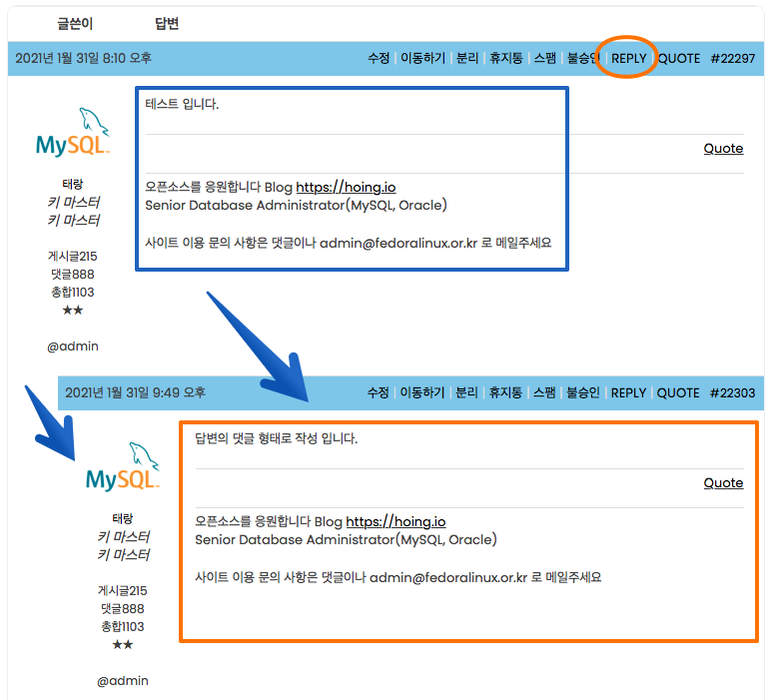776x700 pixels.
Task: Click 댓글888 in first author profile
Action: point(72,274)
